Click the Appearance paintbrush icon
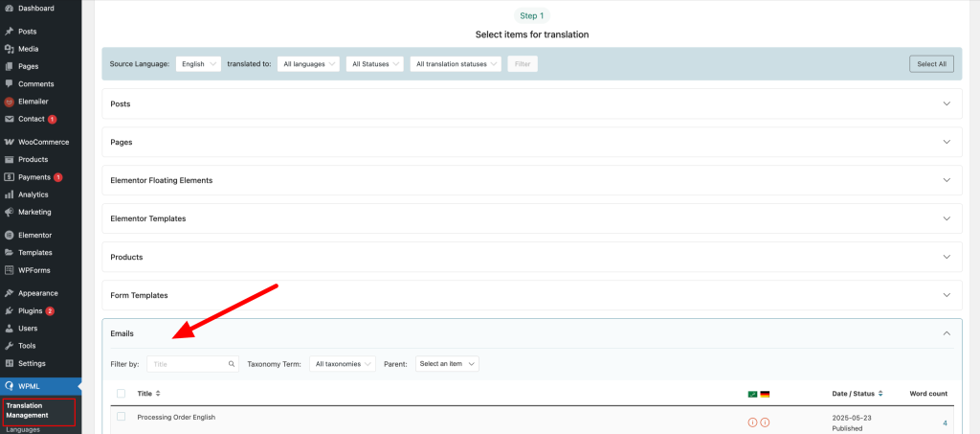This screenshot has height=434, width=980. pos(9,293)
